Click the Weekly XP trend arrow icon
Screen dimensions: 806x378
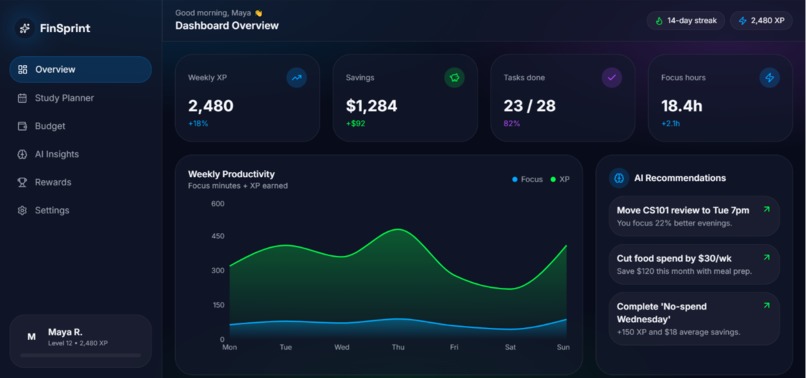tap(297, 78)
